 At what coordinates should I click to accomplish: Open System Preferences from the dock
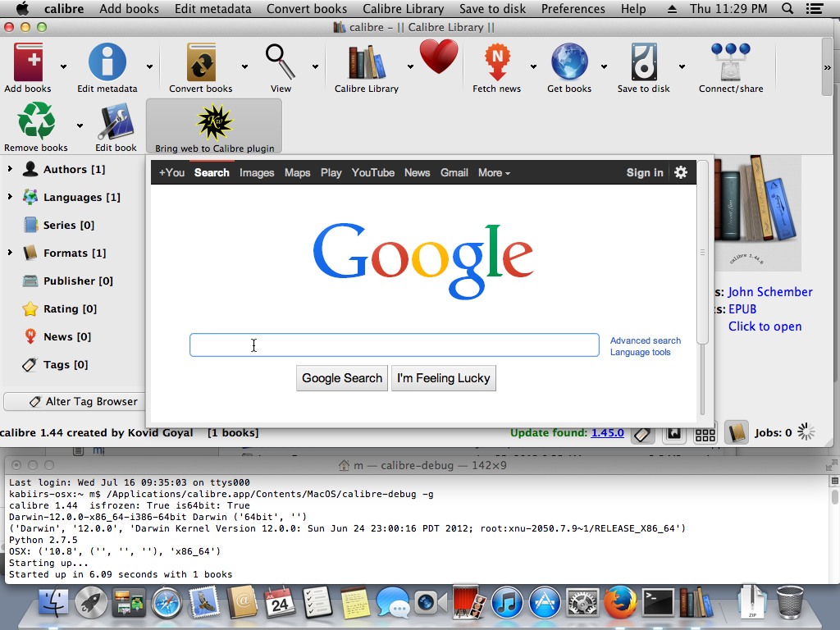(582, 603)
